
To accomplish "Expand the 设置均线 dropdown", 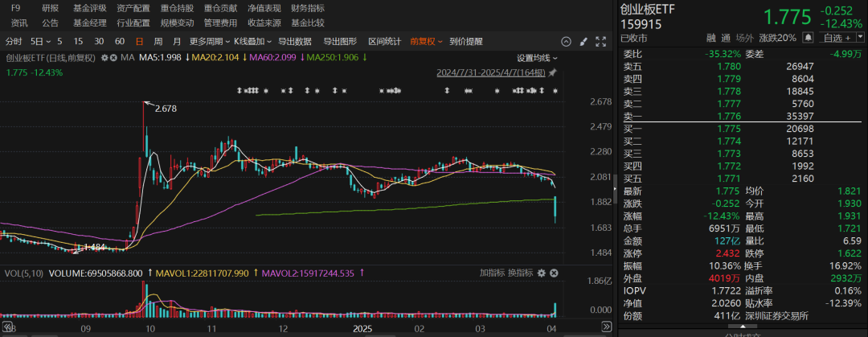I will tap(537, 57).
